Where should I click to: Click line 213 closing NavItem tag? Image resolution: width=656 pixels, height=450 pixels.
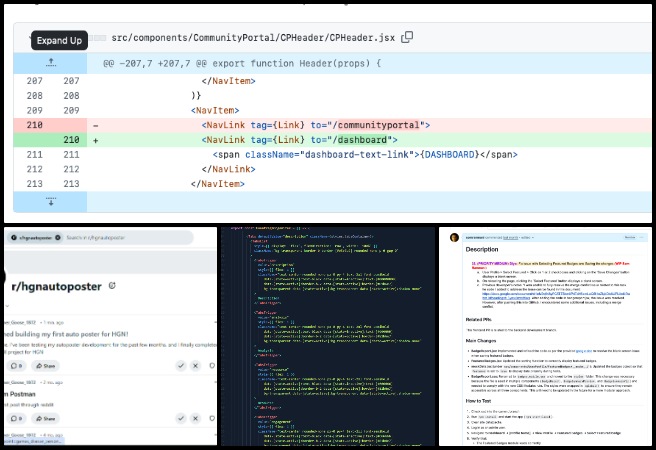tap(218, 184)
